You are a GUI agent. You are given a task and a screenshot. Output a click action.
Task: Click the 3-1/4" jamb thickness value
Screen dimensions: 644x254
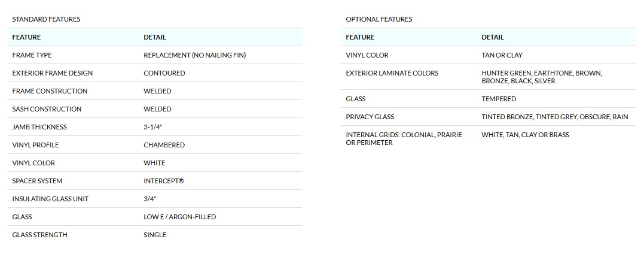(x=154, y=127)
